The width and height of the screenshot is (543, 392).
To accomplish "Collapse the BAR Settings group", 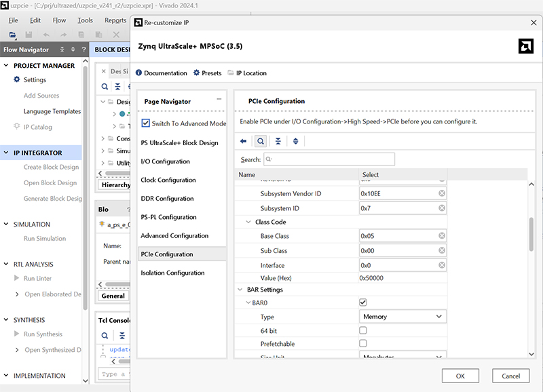I will point(241,290).
